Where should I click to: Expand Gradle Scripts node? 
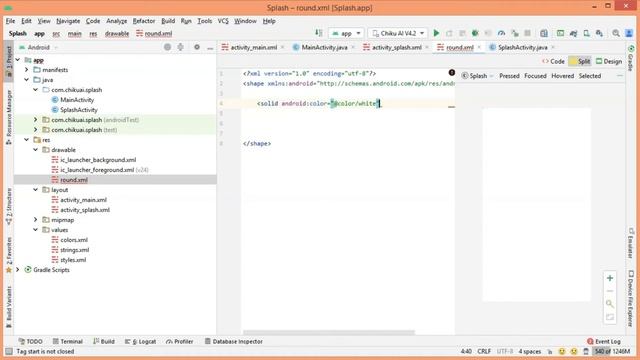(18, 270)
